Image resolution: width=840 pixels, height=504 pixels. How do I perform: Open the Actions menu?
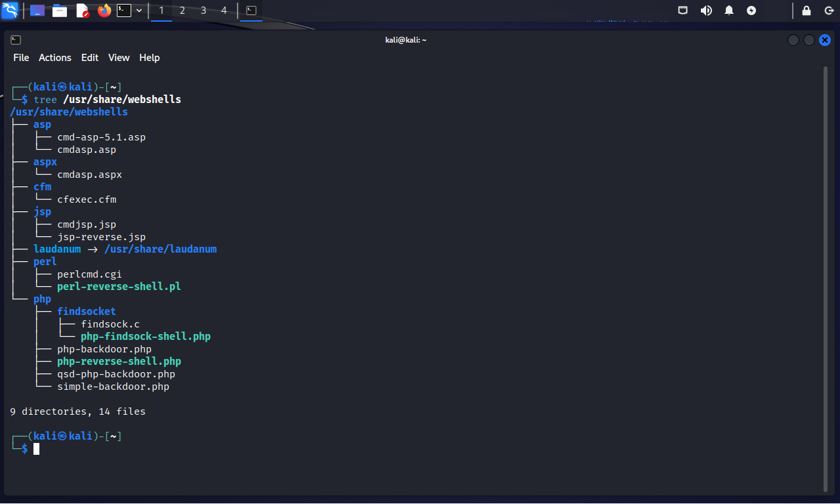tap(55, 58)
